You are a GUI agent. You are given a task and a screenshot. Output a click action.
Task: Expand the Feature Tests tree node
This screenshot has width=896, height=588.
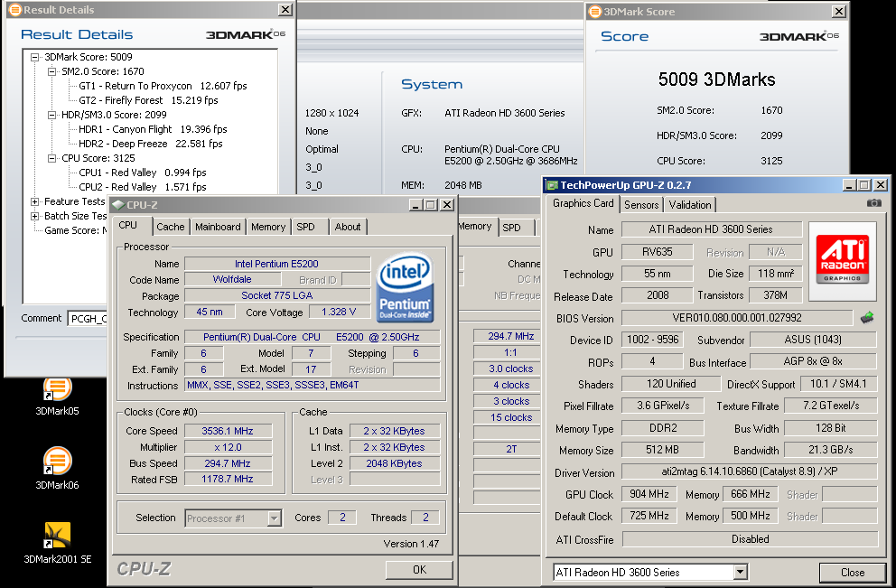(35, 201)
